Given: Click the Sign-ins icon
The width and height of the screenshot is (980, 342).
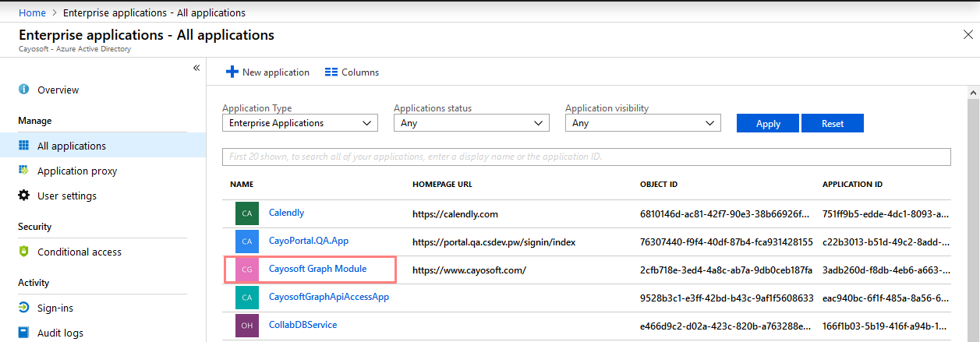Looking at the screenshot, I should pos(24,308).
